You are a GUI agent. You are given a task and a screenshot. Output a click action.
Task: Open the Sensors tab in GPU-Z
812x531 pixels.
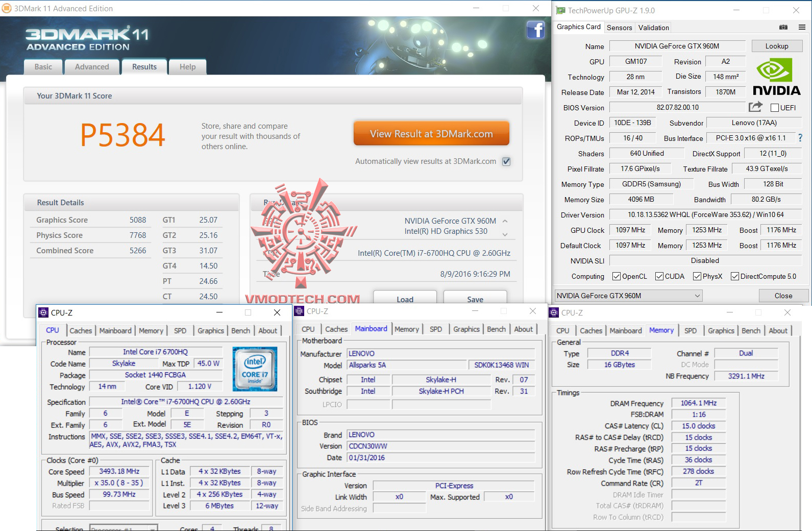[x=620, y=28]
